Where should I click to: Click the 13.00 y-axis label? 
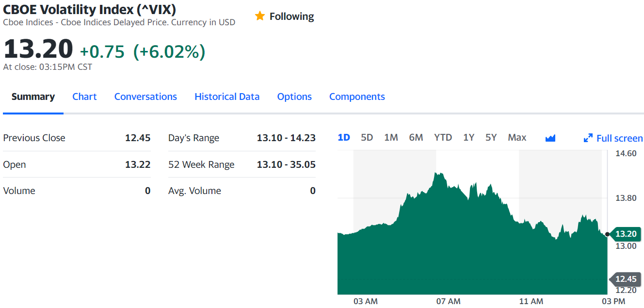(626, 245)
